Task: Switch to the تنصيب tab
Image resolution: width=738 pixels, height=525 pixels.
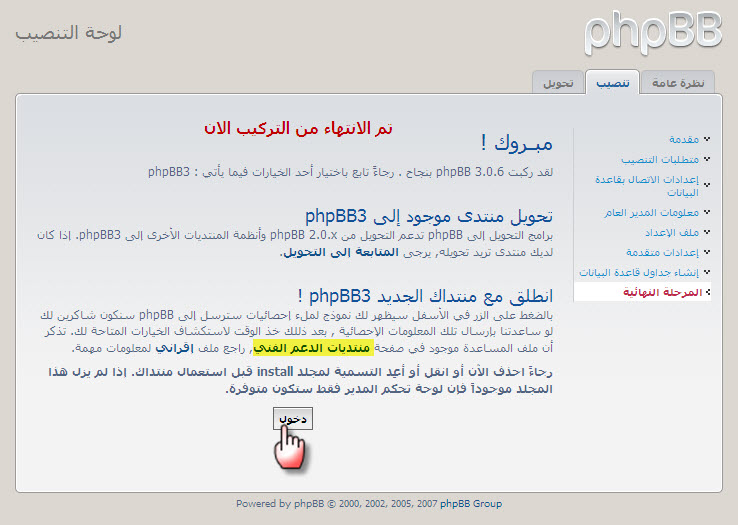Action: point(612,83)
